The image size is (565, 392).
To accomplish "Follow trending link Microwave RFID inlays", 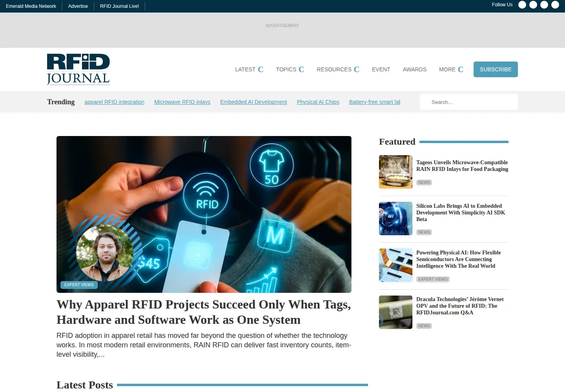I will coord(182,102).
